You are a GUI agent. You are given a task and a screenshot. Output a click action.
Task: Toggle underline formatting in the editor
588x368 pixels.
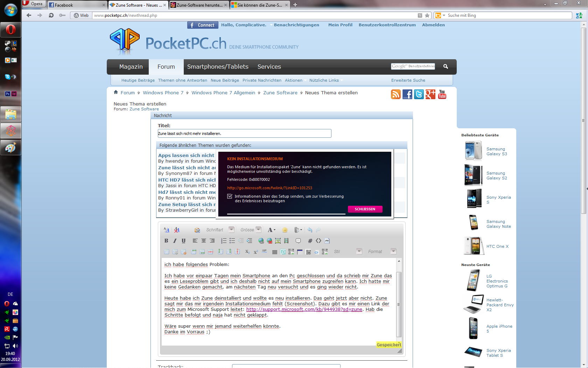[183, 241]
